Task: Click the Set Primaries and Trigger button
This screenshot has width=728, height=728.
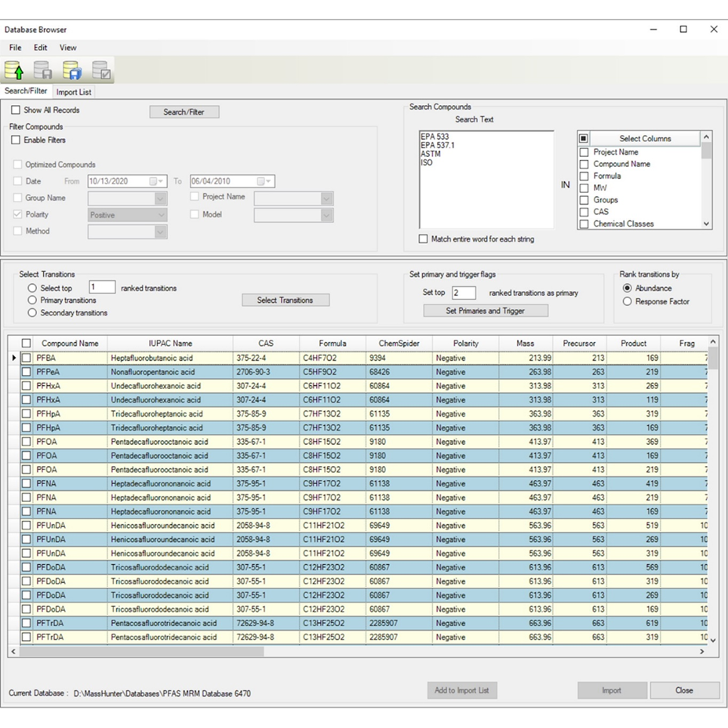Action: [485, 311]
